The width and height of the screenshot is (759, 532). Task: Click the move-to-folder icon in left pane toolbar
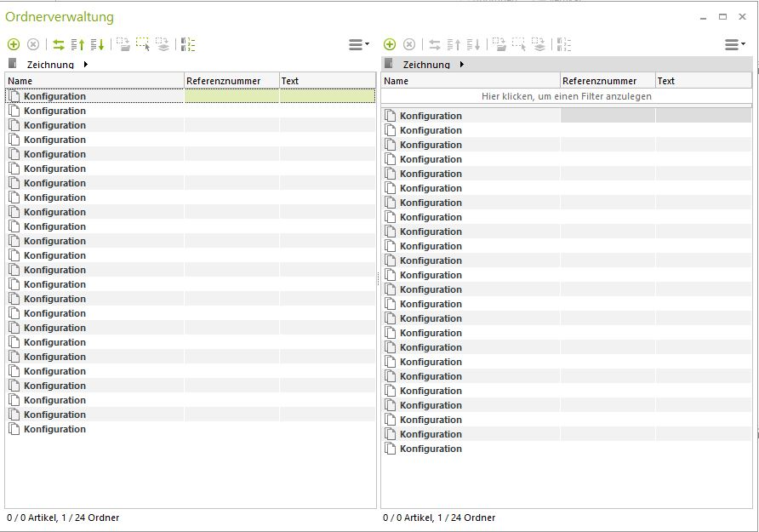tap(123, 44)
